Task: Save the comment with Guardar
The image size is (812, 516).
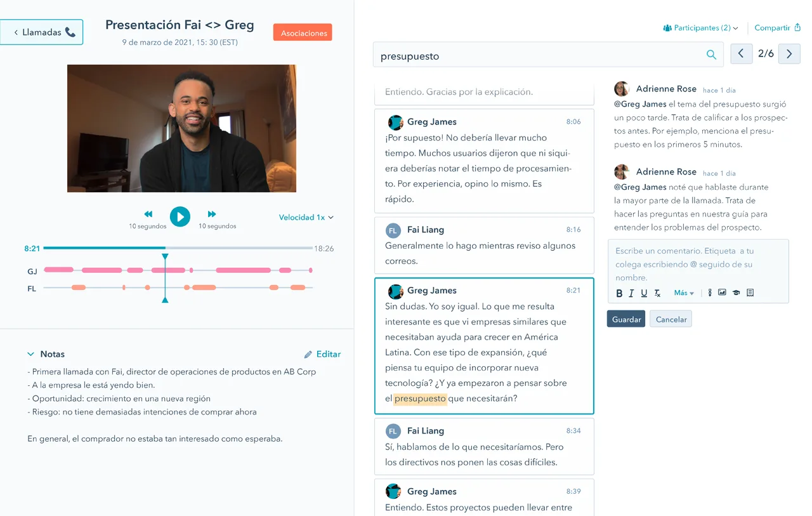Action: [626, 319]
